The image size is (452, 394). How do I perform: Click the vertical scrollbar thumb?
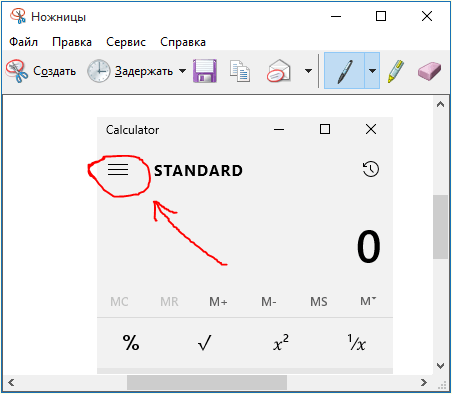[440, 227]
